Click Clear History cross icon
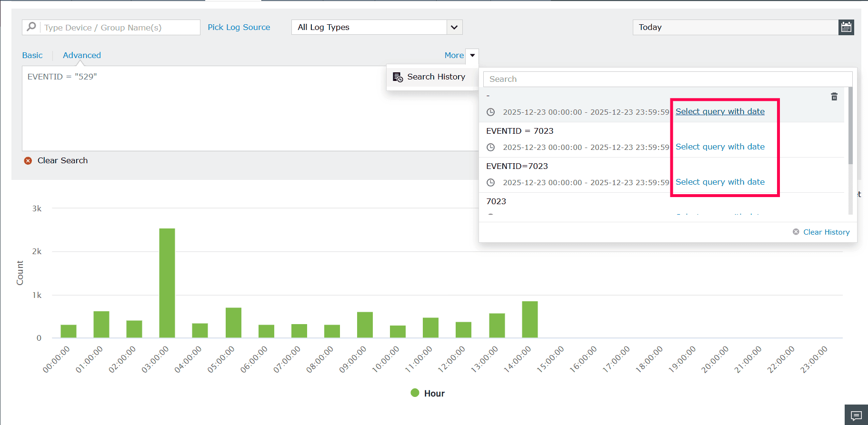Image resolution: width=868 pixels, height=425 pixels. (796, 232)
